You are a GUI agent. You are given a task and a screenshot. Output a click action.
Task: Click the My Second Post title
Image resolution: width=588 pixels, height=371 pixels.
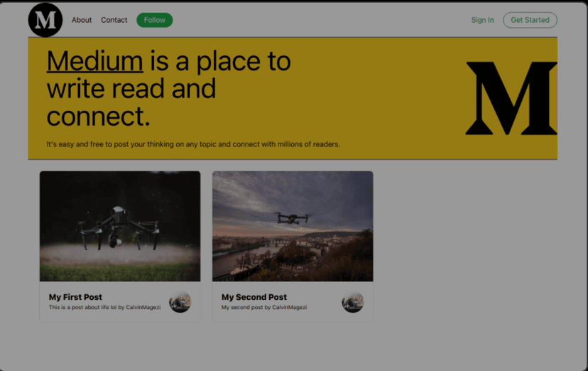click(254, 297)
